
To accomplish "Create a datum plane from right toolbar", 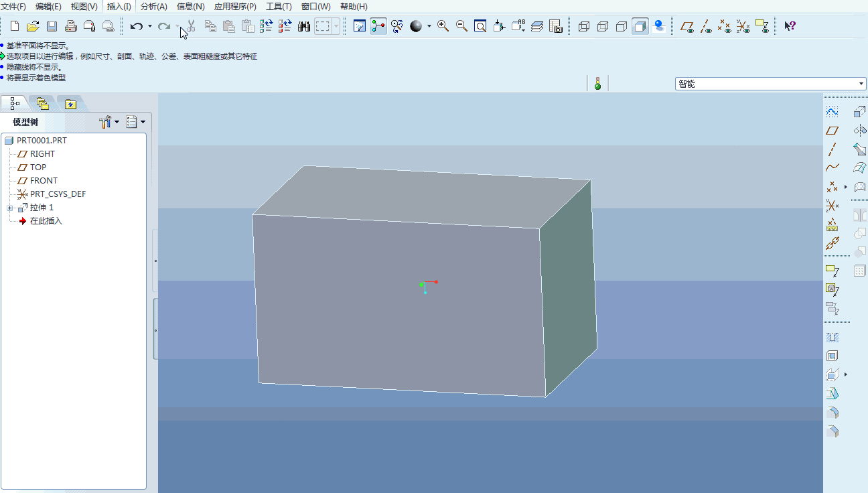I will tap(832, 131).
